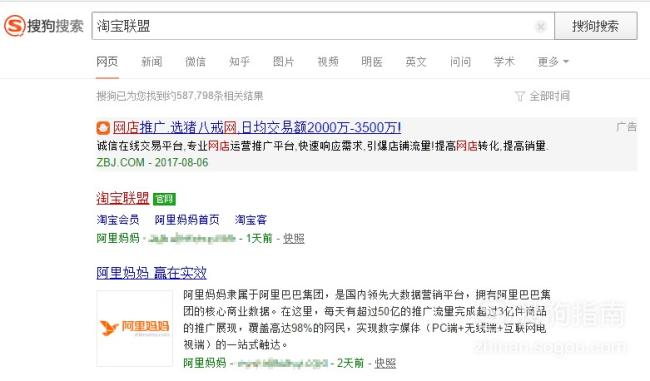650x381 pixels.
Task: Go to the 学术 tab
Action: click(504, 62)
